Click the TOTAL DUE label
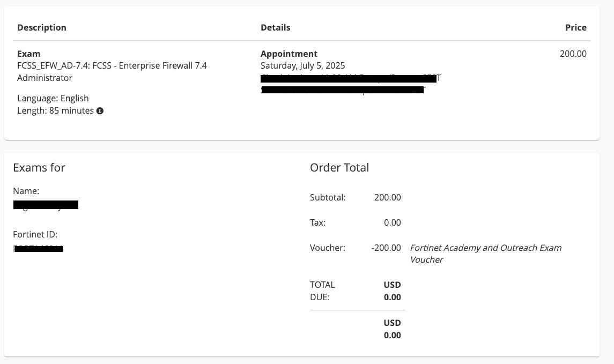 (322, 291)
